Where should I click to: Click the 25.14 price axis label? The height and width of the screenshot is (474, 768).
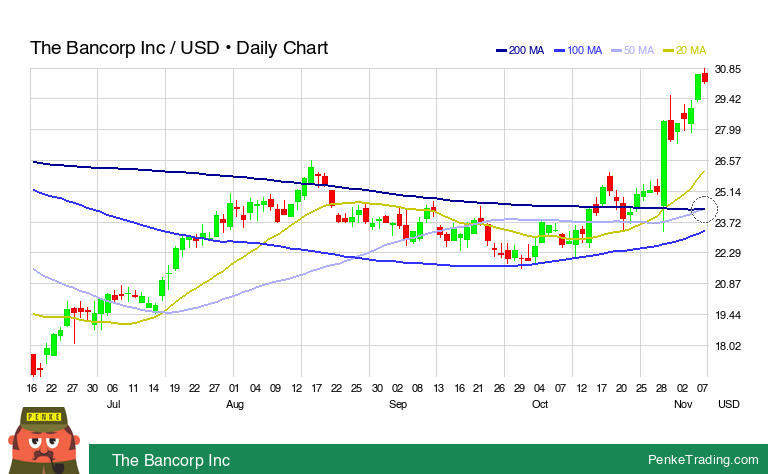click(x=727, y=192)
